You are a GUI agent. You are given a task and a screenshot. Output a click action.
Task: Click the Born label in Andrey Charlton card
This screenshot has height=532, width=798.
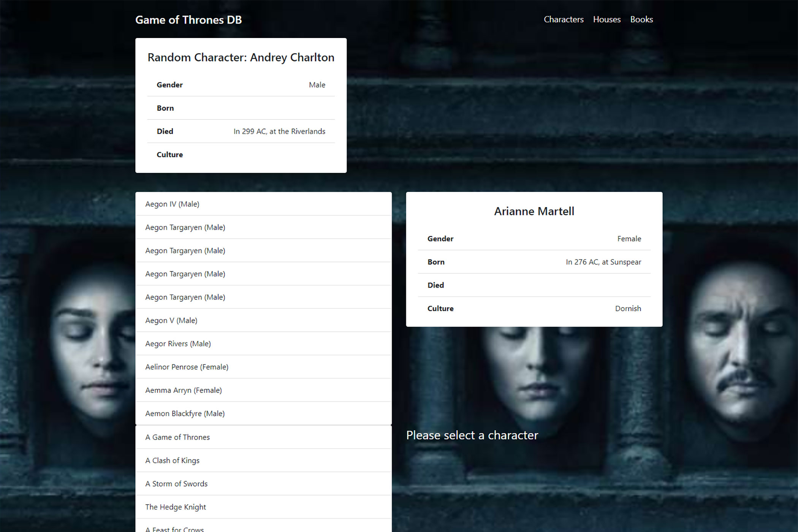point(165,108)
